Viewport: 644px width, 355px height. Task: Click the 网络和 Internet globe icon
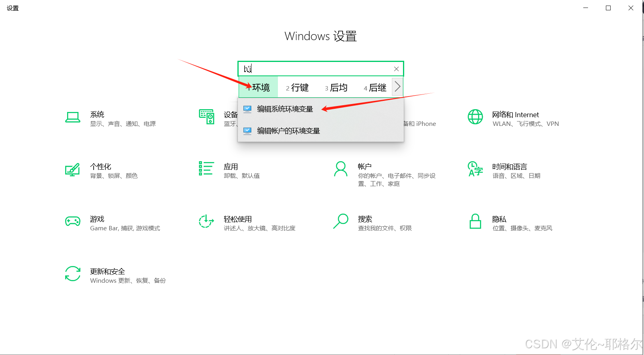tap(475, 117)
